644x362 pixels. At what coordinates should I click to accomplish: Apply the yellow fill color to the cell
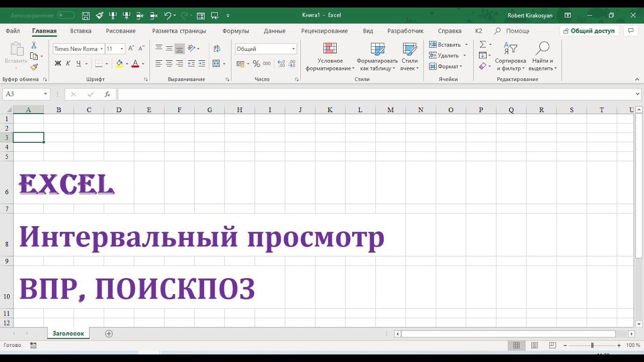point(119,64)
